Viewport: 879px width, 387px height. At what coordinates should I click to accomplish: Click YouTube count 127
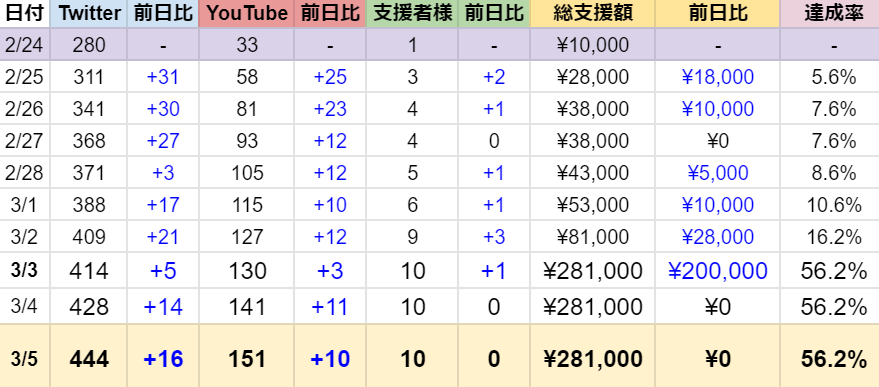pyautogui.click(x=247, y=236)
